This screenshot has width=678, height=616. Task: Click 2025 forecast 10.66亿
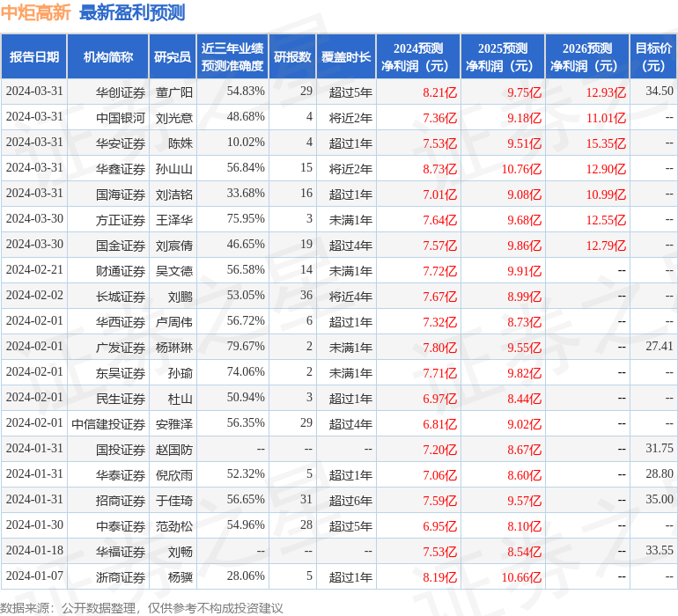(x=521, y=576)
